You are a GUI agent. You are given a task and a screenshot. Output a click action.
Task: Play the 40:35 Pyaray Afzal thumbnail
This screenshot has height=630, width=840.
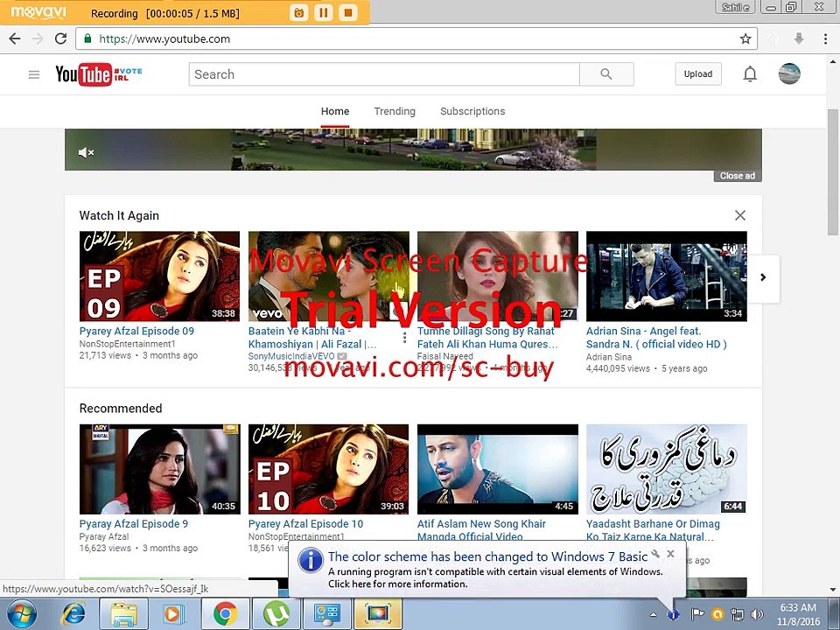159,469
